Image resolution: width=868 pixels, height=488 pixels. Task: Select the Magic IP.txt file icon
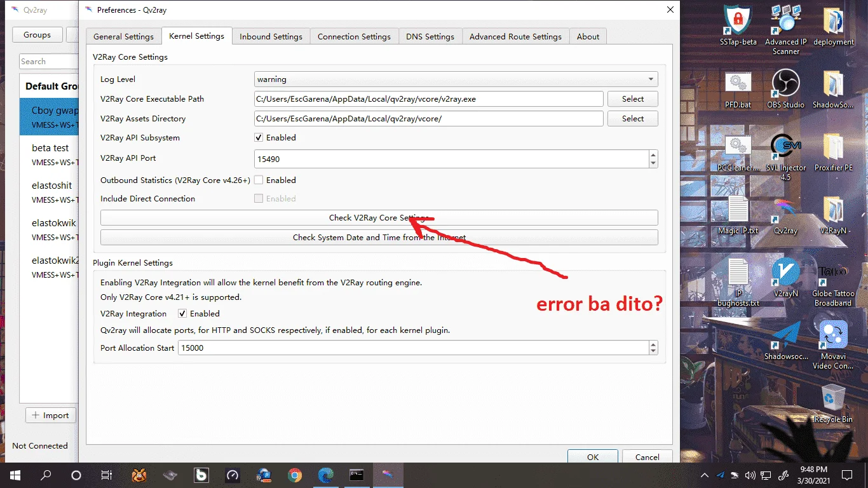click(738, 215)
